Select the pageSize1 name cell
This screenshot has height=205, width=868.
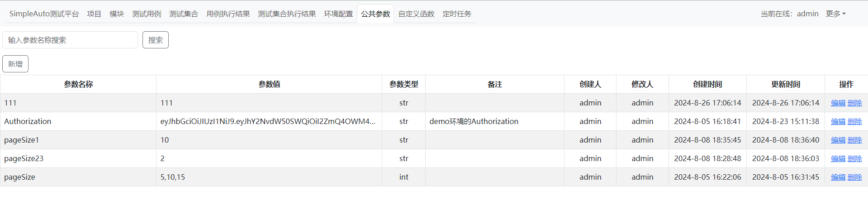click(78, 140)
